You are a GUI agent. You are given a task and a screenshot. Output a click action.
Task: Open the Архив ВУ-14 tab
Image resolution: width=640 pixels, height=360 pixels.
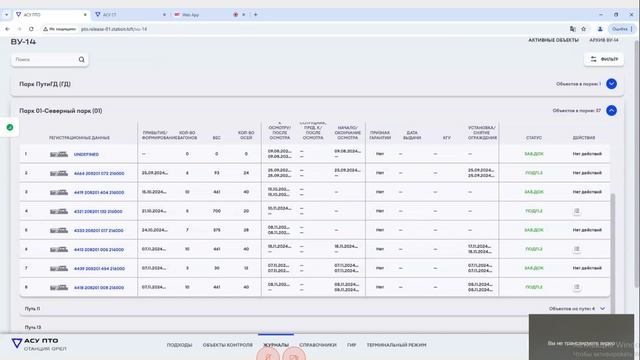tap(604, 40)
